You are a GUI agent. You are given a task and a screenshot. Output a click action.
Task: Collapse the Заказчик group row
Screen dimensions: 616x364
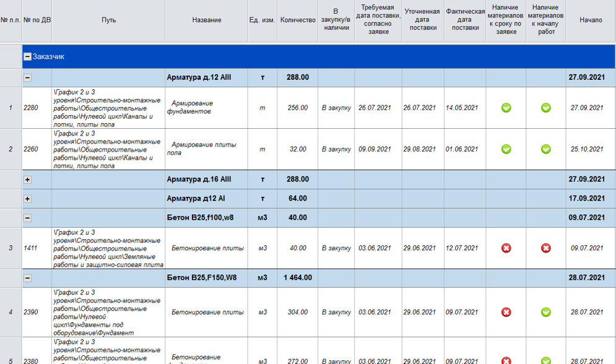pos(27,56)
